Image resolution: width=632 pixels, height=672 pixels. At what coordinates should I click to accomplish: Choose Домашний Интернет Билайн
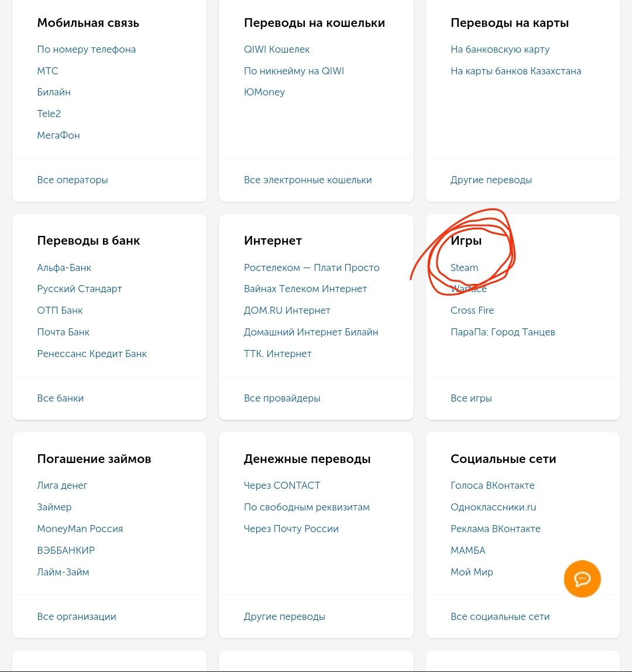point(311,332)
